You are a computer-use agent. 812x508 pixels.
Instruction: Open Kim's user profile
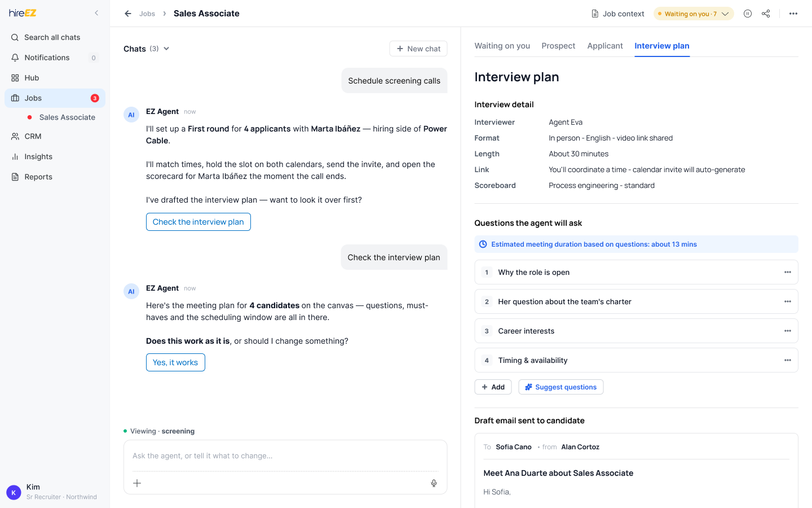coord(55,492)
